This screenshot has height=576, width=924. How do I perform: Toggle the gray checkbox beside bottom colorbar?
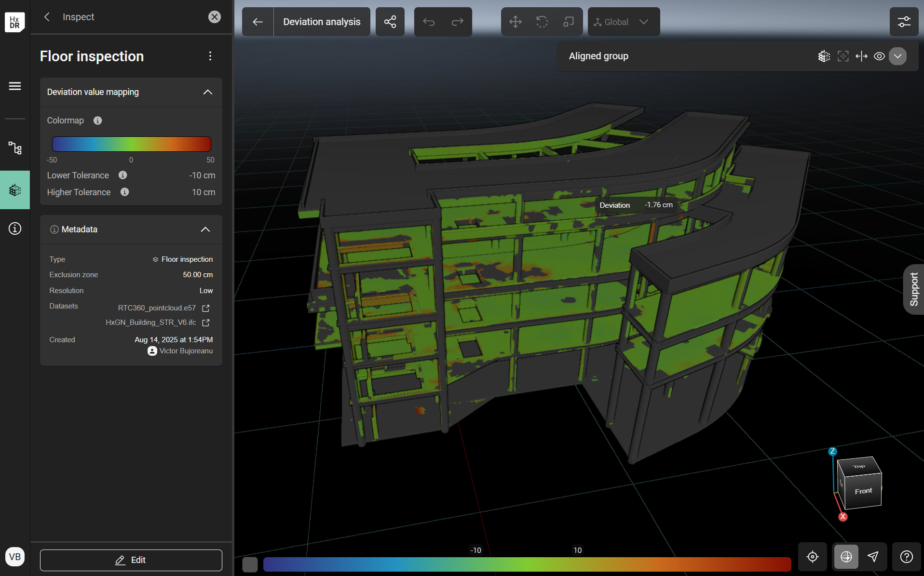point(250,564)
